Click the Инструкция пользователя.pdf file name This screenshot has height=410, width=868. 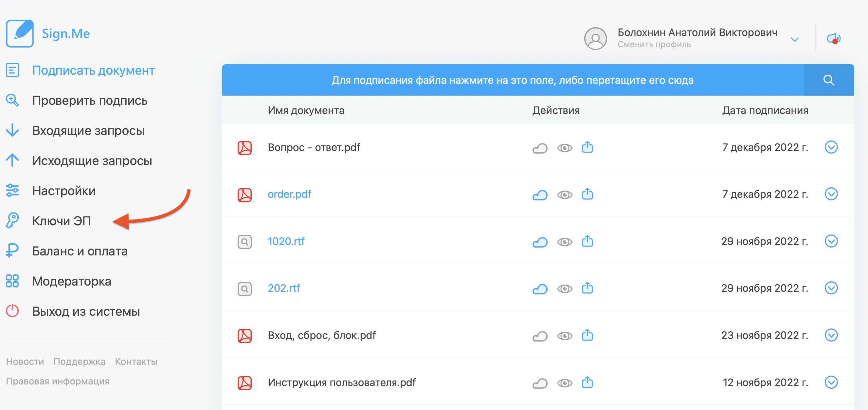(x=342, y=382)
